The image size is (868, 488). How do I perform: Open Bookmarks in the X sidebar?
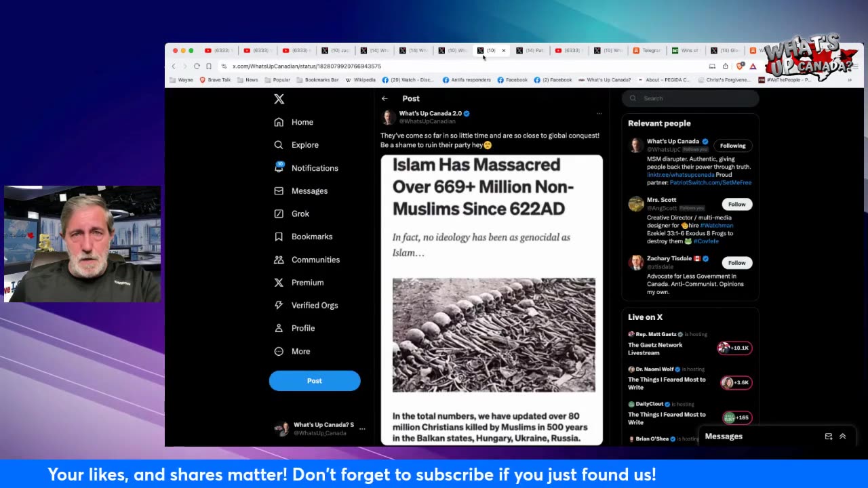[303, 237]
